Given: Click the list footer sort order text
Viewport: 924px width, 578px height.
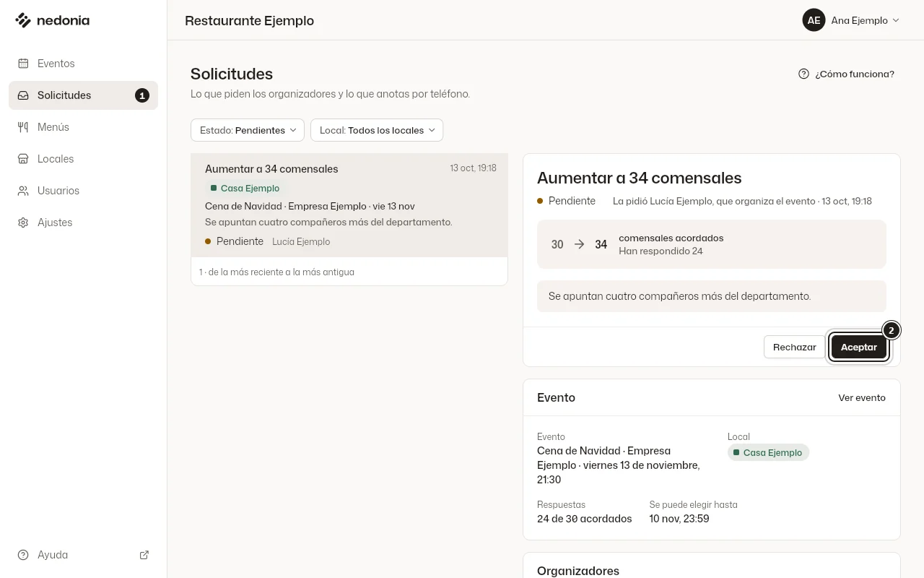Looking at the screenshot, I should [276, 272].
